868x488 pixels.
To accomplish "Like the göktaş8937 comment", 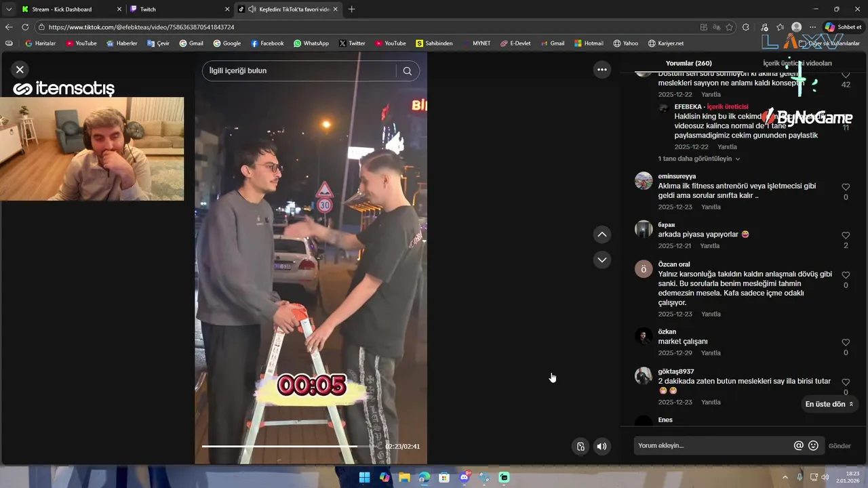I will click(x=846, y=382).
